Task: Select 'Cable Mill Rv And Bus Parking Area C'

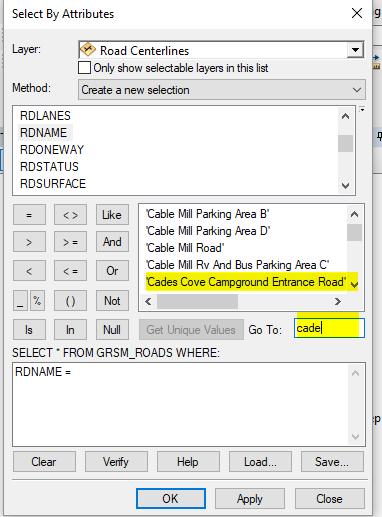Action: pos(237,265)
